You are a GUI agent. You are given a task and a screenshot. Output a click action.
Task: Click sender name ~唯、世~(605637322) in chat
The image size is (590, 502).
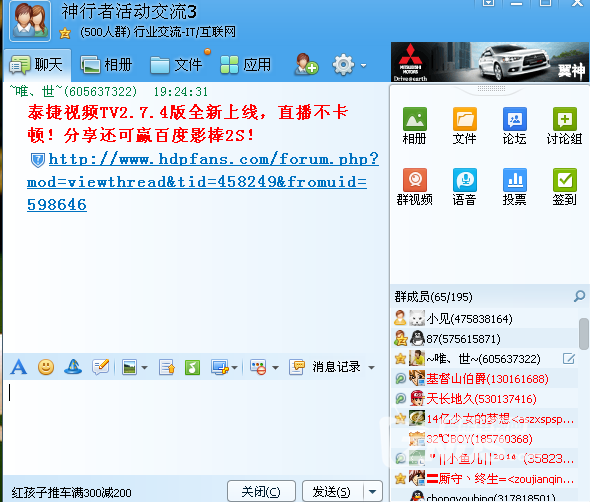point(73,91)
